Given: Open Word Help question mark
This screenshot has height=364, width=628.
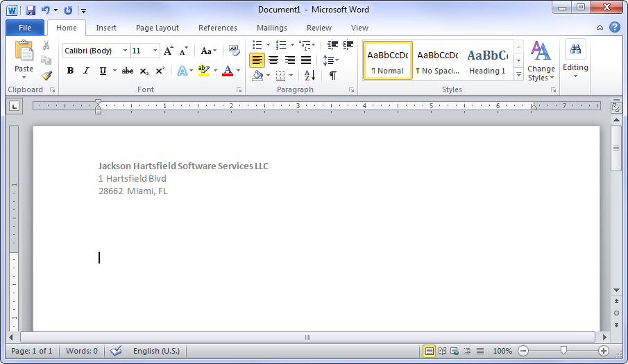Looking at the screenshot, I should (x=615, y=27).
